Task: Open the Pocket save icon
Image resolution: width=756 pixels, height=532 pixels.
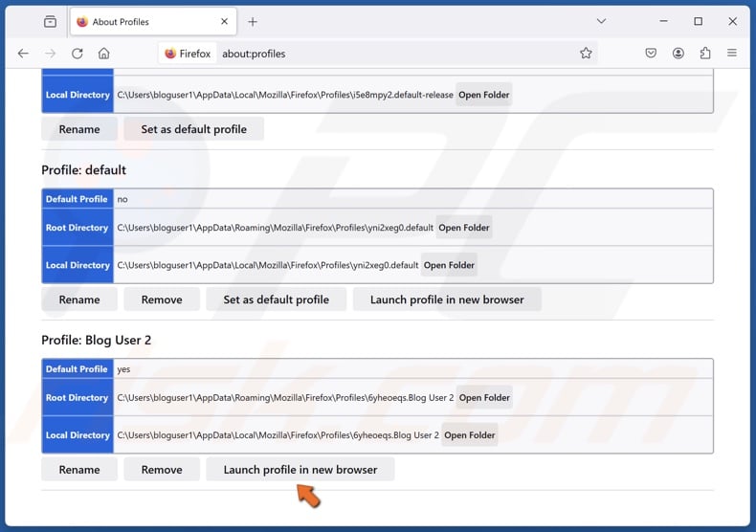Action: click(651, 53)
